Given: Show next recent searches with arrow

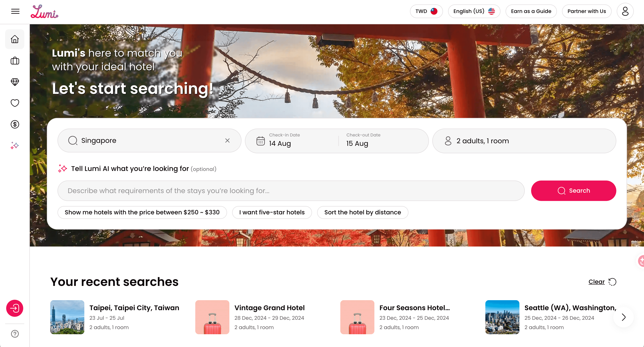Looking at the screenshot, I should [624, 317].
